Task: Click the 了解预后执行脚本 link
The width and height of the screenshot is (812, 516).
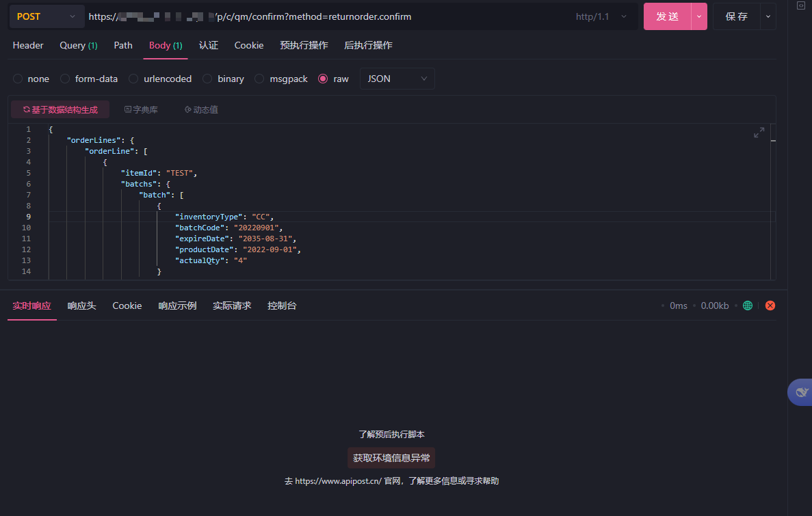Action: point(391,434)
